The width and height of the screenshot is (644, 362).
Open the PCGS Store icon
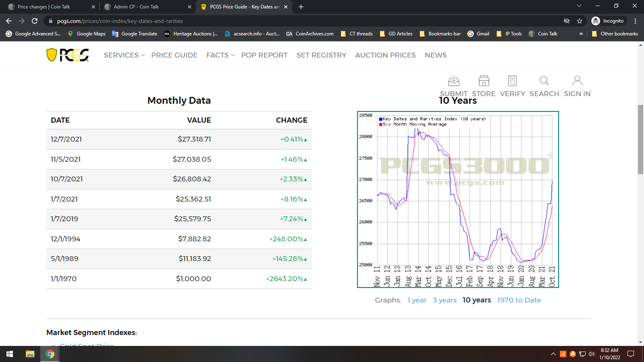click(483, 81)
